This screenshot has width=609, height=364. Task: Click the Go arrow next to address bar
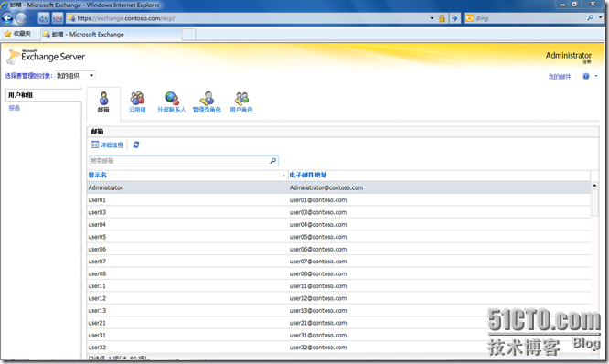coord(454,18)
